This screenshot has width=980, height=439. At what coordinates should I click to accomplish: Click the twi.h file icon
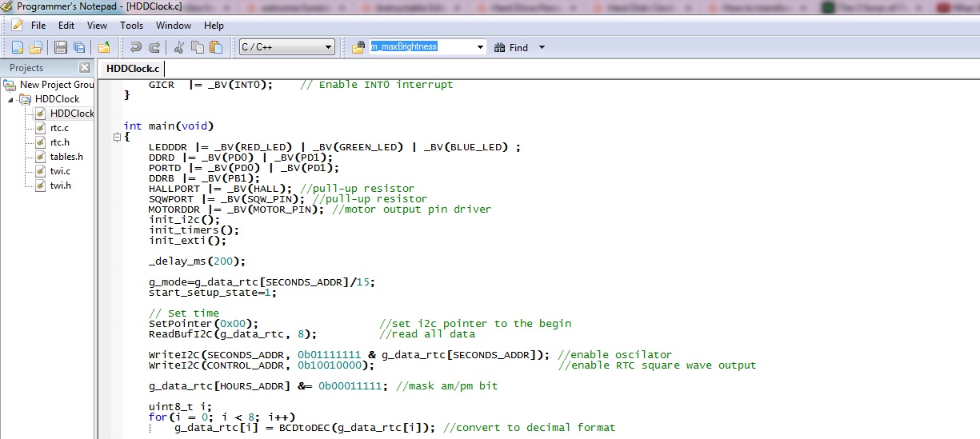click(x=40, y=185)
